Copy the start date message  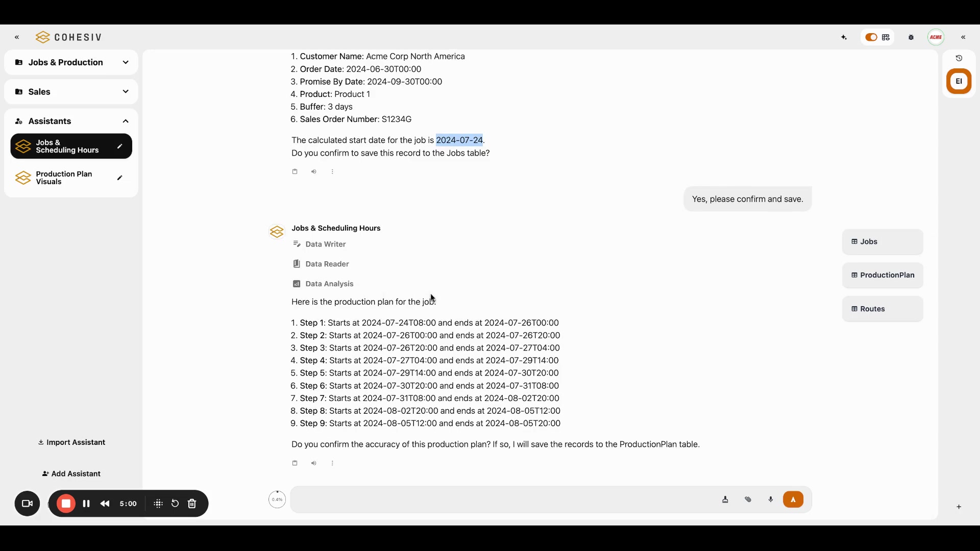(x=295, y=172)
